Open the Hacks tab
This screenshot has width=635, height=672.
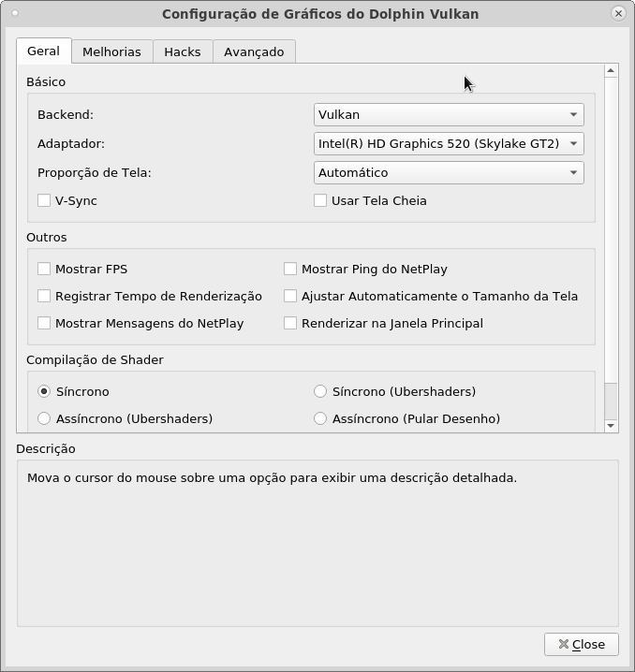click(183, 51)
